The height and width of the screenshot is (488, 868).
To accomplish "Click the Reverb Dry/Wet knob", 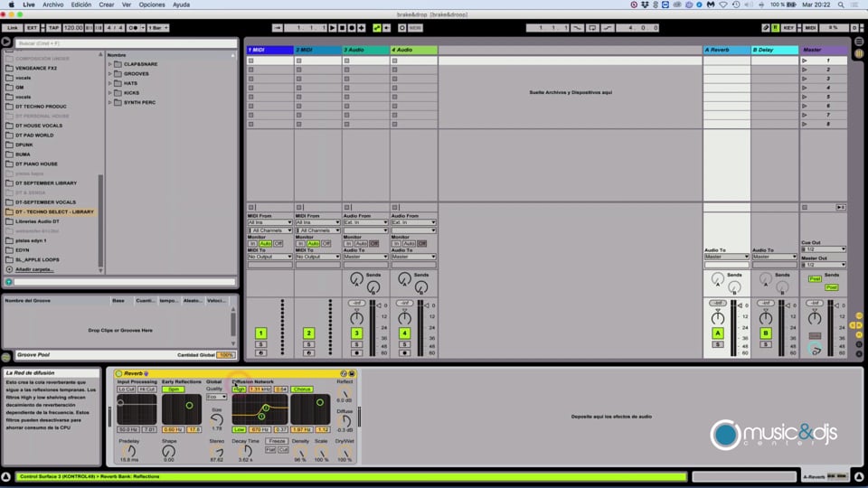I will click(x=344, y=452).
